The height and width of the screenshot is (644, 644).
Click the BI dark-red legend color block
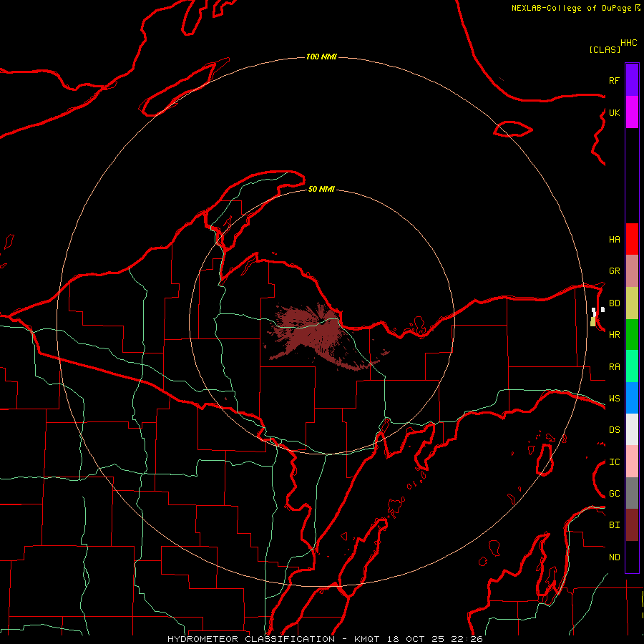pyautogui.click(x=632, y=525)
